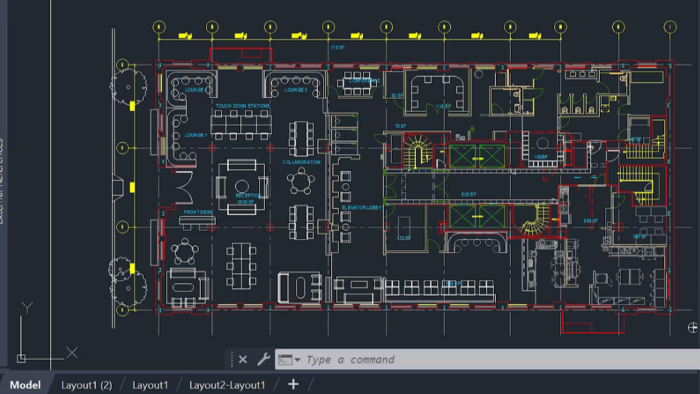Select the 'TOUCH DOWN STATIONS' label
Image resolution: width=700 pixels, height=394 pixels.
tap(242, 106)
